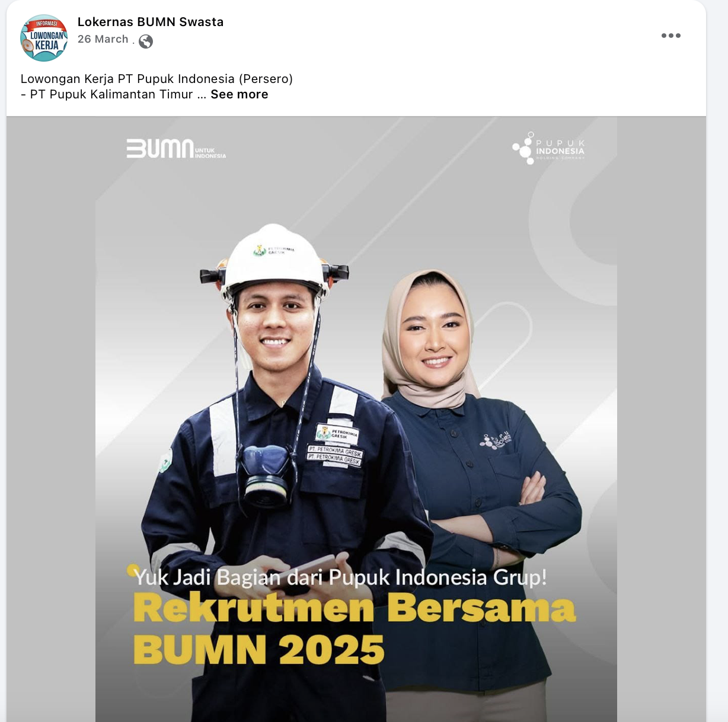Open the Lokernas BUMN Swasta page name
The image size is (728, 722).
point(151,22)
